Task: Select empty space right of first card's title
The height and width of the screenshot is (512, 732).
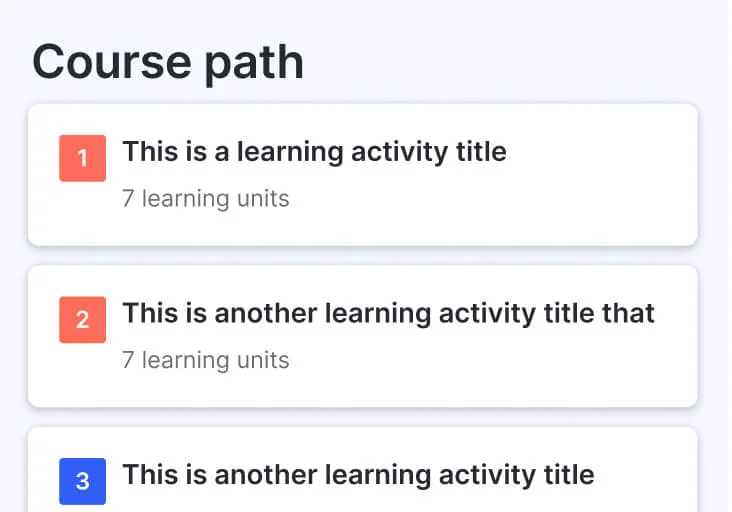Action: point(600,152)
